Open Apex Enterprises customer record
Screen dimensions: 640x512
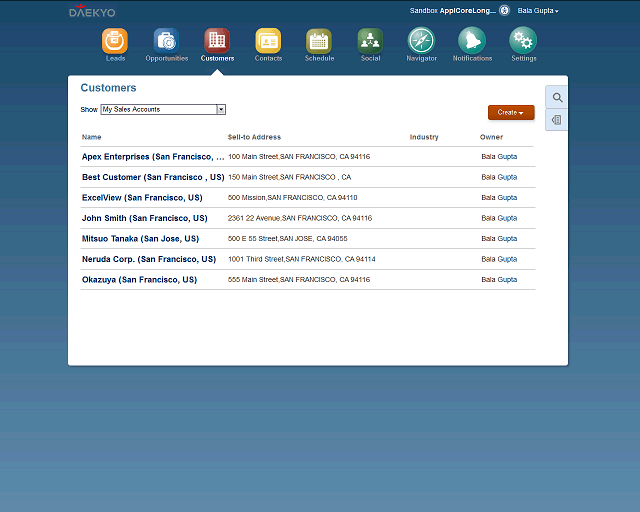(x=153, y=157)
